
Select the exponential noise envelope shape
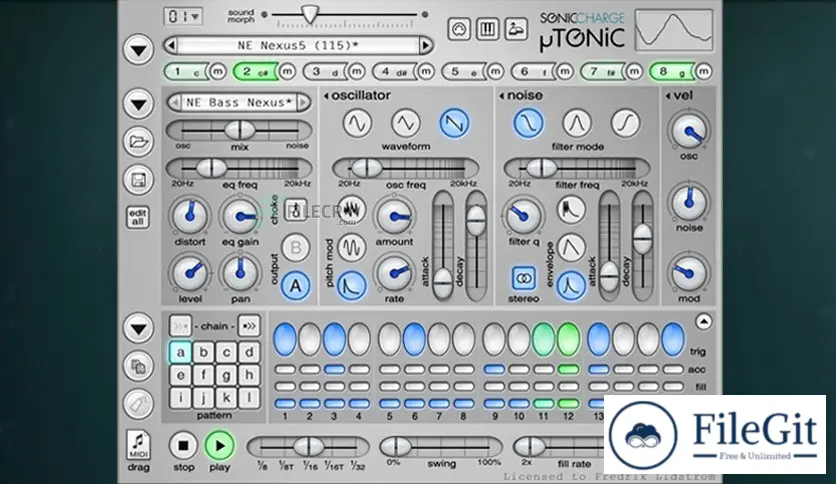(571, 209)
